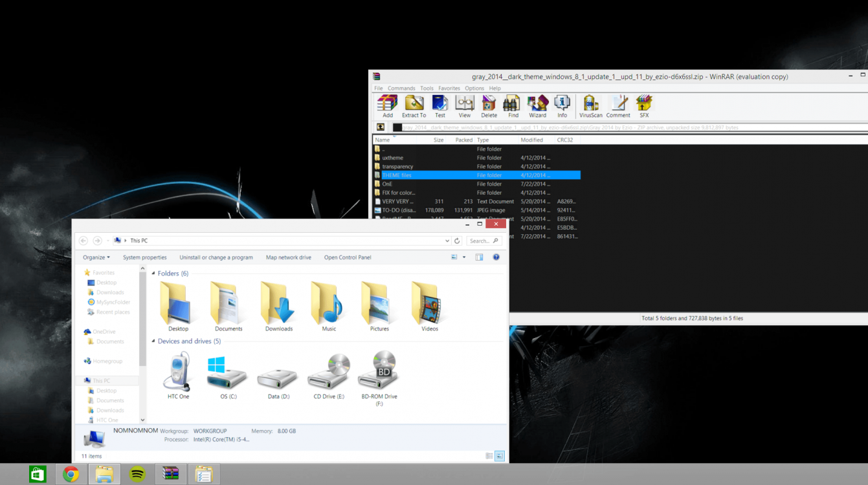Viewport: 868px width, 485px height.
Task: Click the Comment icon in WinRAR toolbar
Action: [618, 106]
